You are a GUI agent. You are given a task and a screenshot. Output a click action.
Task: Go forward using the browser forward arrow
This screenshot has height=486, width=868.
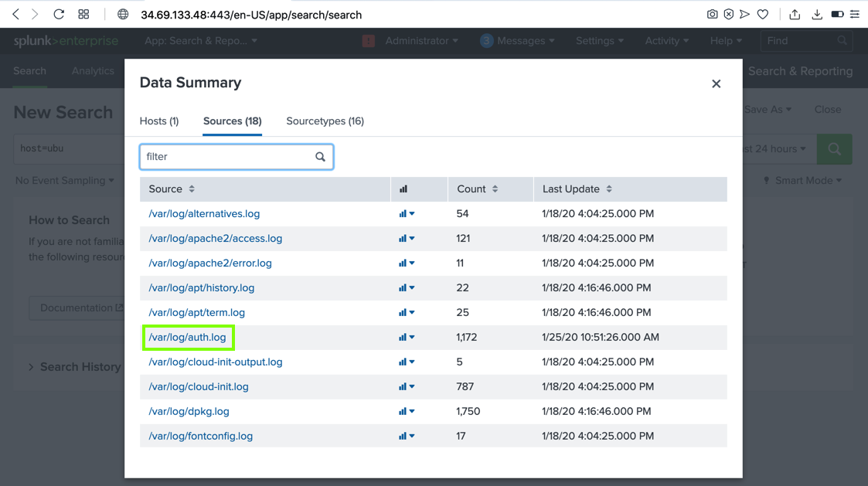tap(35, 15)
